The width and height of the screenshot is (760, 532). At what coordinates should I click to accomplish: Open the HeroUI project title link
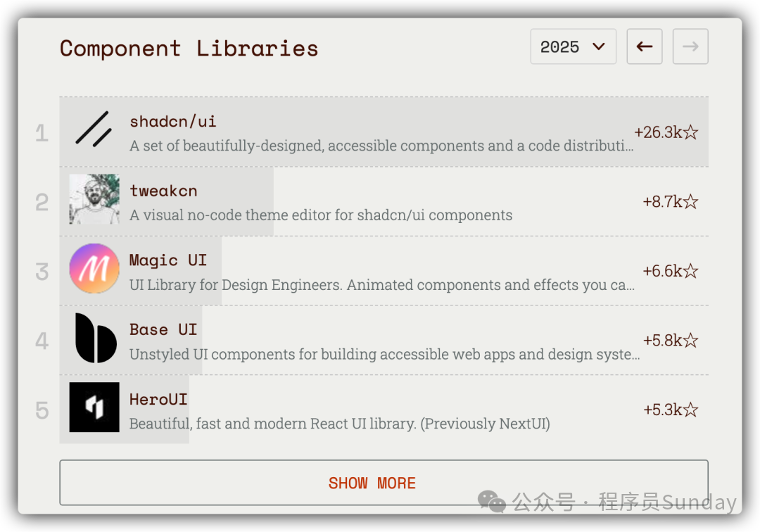158,399
